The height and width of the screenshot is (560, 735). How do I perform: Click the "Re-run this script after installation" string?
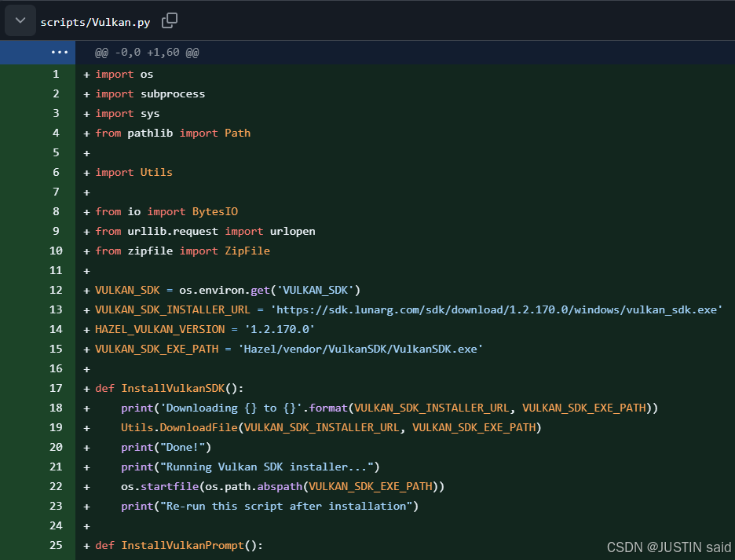(x=290, y=506)
